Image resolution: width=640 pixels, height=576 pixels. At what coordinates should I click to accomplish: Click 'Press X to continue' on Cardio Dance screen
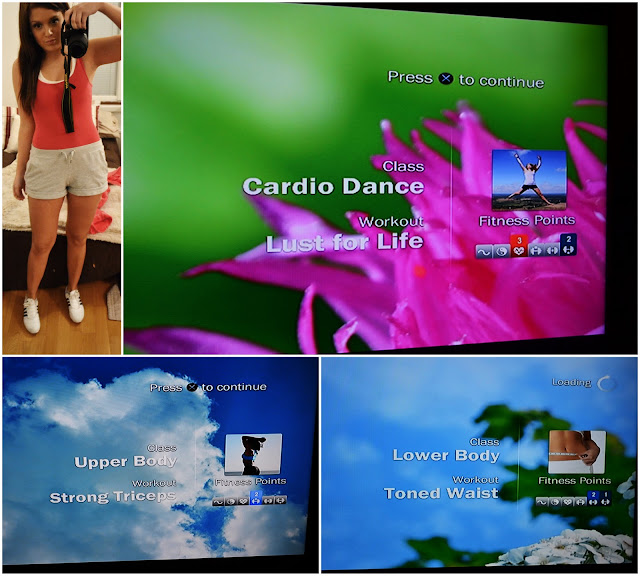click(x=466, y=79)
